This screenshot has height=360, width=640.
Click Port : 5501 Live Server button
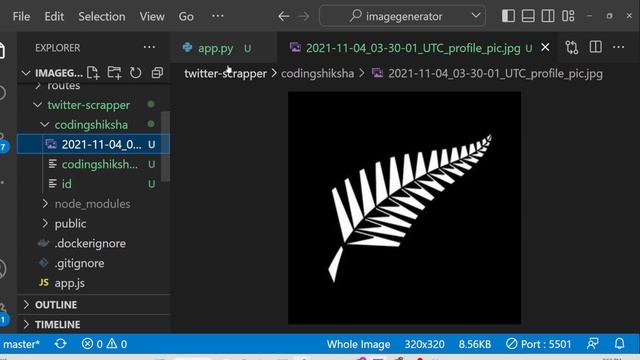538,344
